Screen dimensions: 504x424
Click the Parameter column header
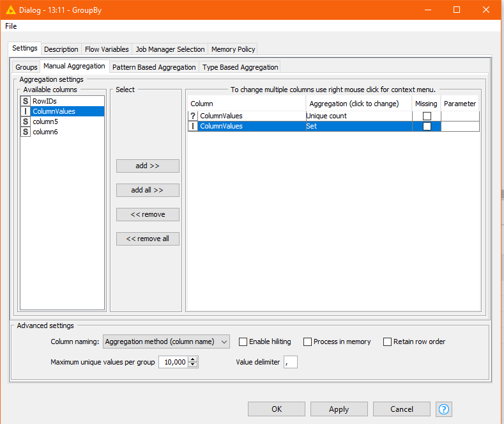tap(460, 104)
